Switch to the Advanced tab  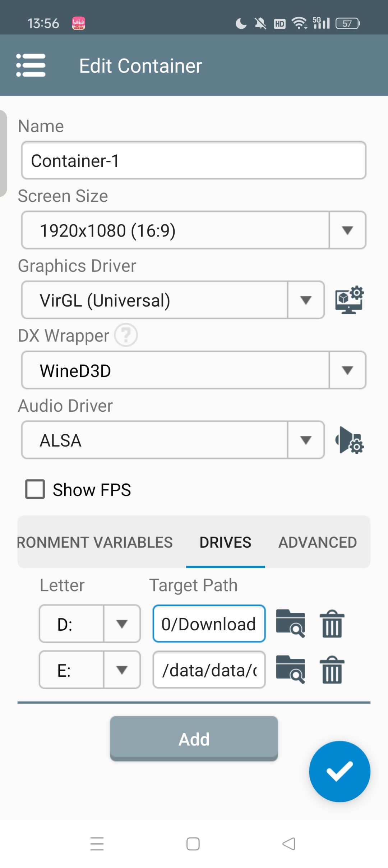pyautogui.click(x=318, y=542)
